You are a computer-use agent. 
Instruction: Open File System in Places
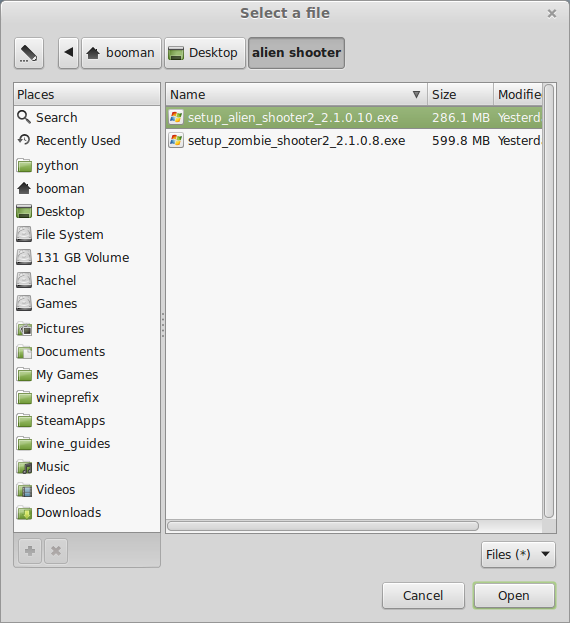87,235
